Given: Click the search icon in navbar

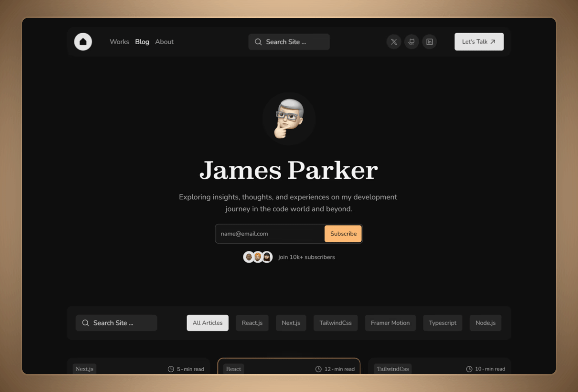Looking at the screenshot, I should (x=259, y=41).
